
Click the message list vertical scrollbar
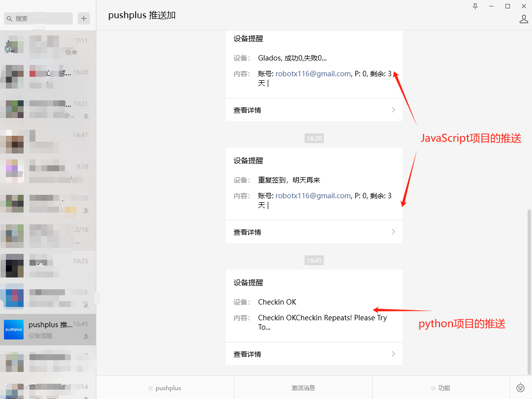[x=529, y=290]
